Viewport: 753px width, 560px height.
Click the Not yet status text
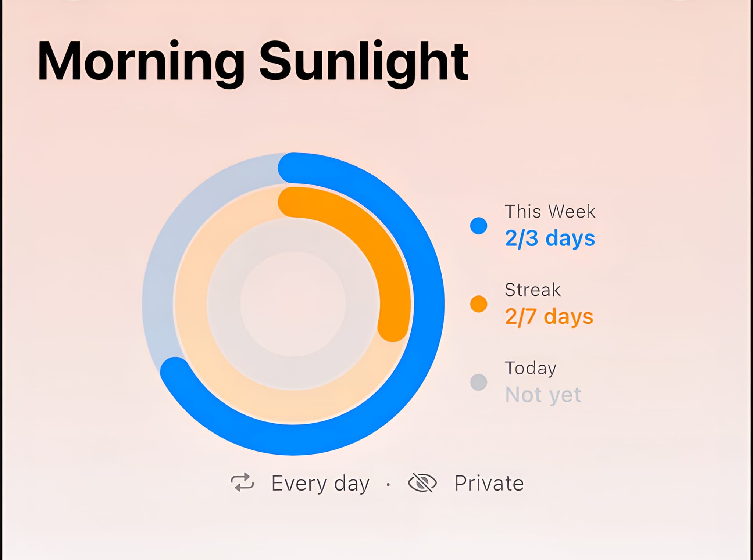point(543,395)
